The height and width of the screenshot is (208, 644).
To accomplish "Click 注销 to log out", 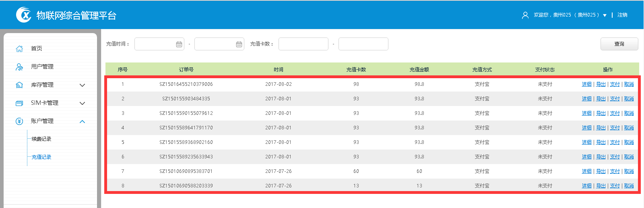I will click(x=622, y=15).
